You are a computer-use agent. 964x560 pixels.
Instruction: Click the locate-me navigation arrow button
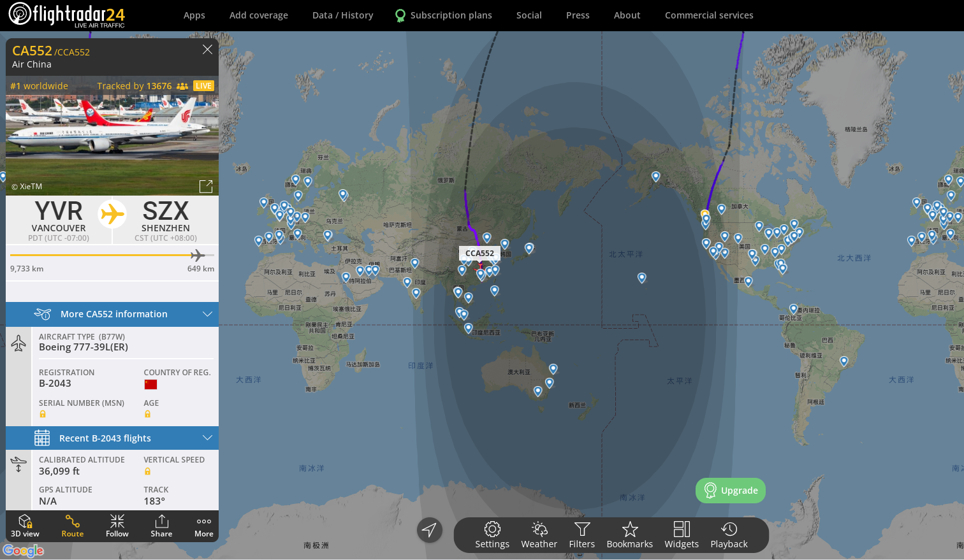[x=430, y=530]
